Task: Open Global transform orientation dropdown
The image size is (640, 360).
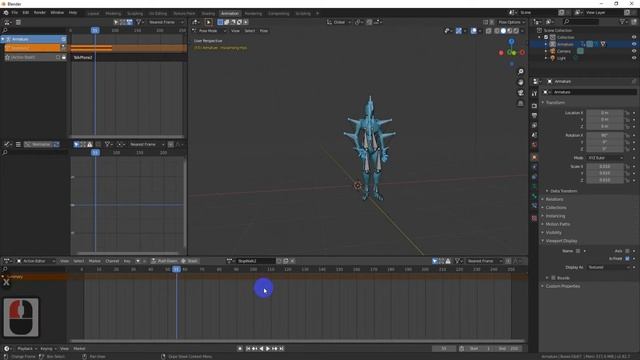Action: (339, 22)
